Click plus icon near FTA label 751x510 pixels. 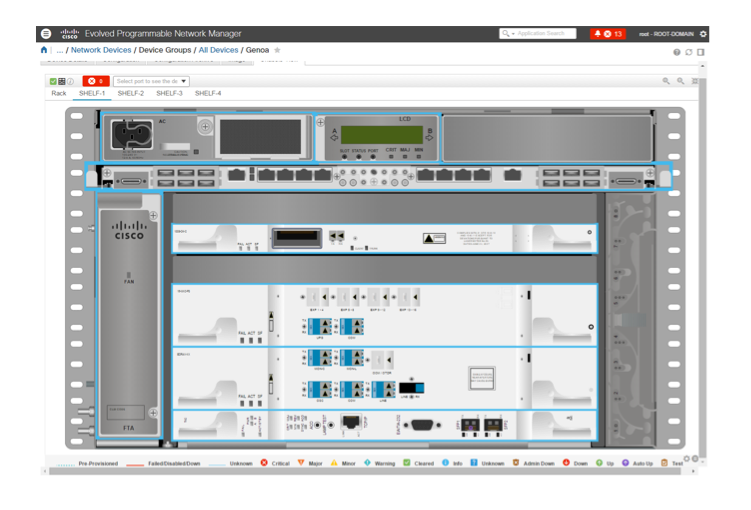tap(153, 413)
